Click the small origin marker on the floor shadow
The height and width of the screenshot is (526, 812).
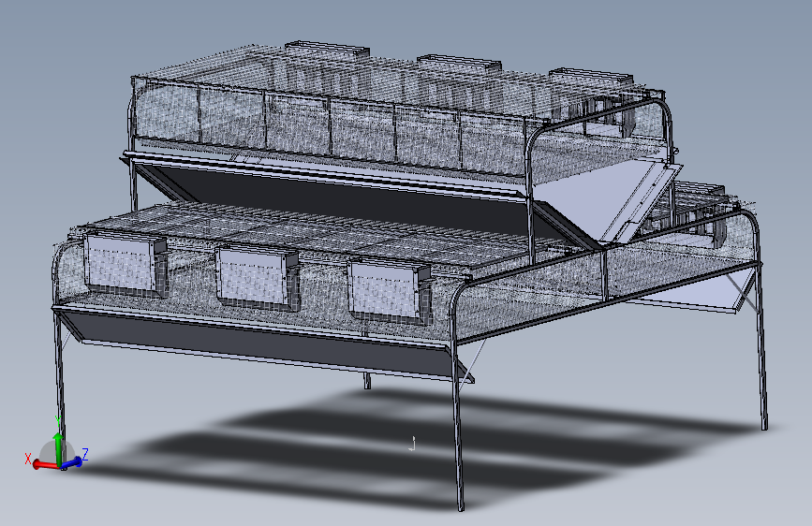point(412,445)
